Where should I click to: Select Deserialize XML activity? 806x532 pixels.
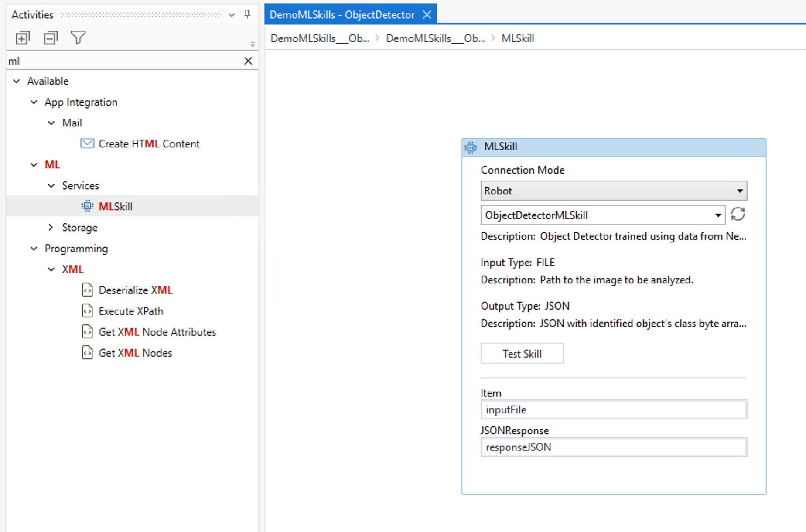pyautogui.click(x=136, y=290)
